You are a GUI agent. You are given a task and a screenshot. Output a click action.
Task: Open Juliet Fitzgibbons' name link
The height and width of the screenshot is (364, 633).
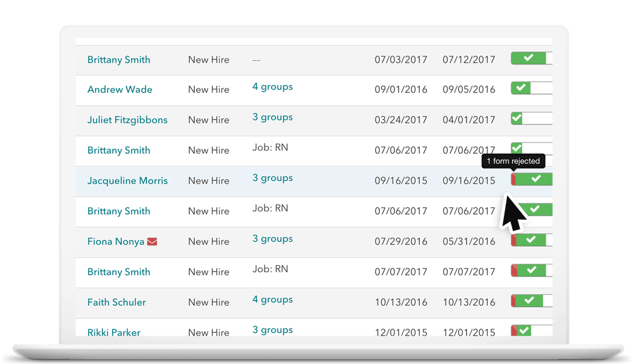(128, 120)
